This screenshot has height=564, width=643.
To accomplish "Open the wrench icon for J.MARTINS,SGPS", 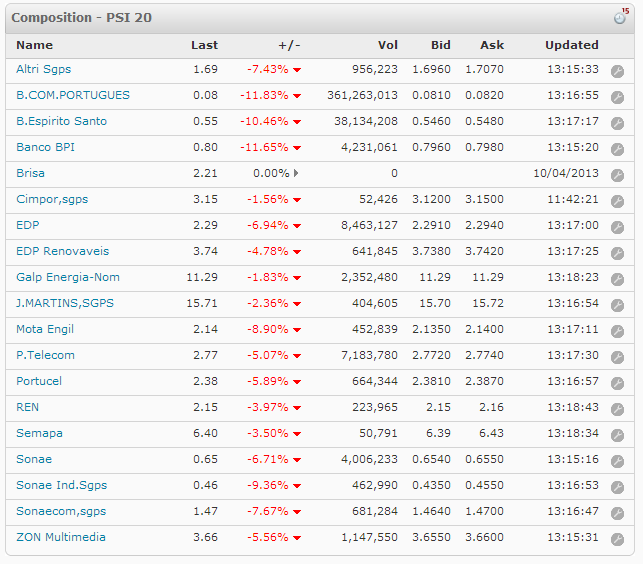I will click(617, 305).
